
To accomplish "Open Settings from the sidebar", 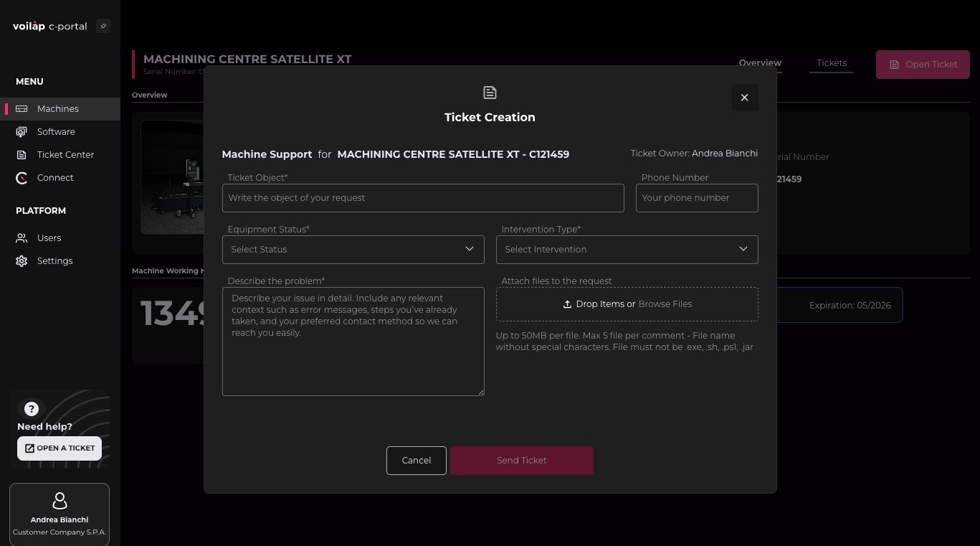I will [60, 261].
